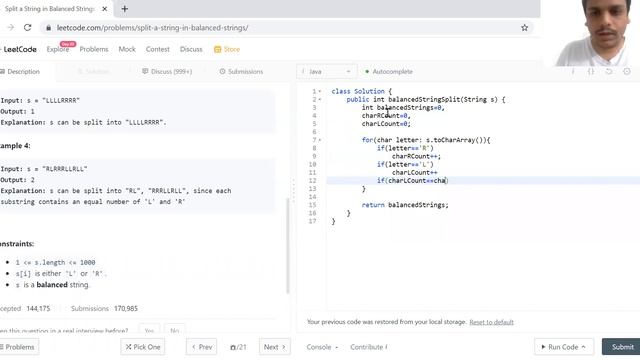Open the Contribute link
640x360 pixels.
[369, 347]
